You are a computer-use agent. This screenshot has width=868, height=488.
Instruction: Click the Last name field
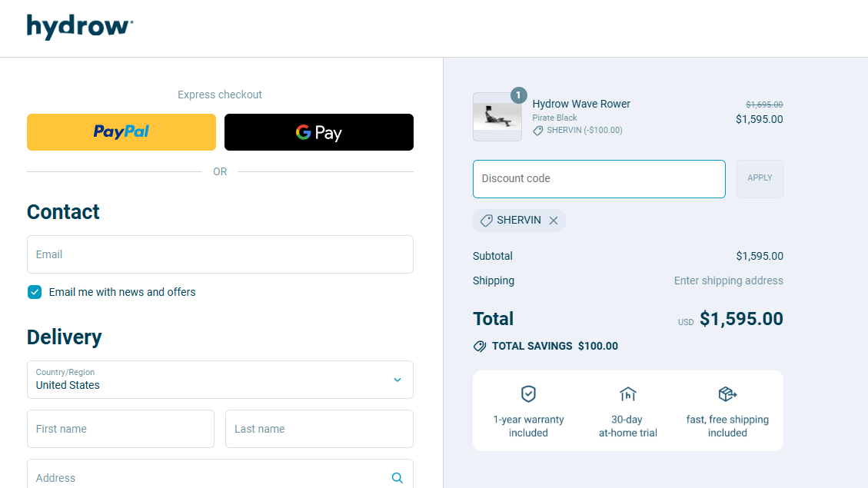click(319, 429)
